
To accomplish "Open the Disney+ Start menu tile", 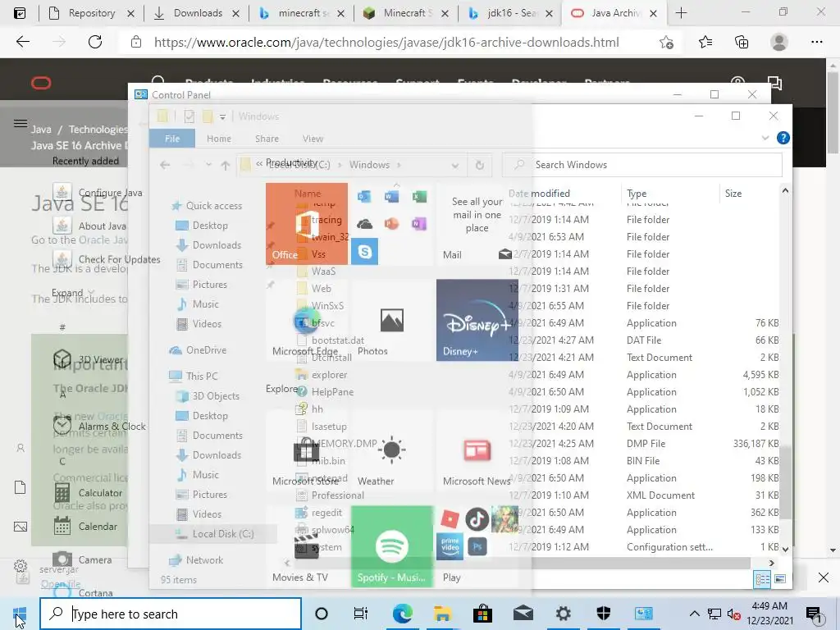I will [477, 320].
